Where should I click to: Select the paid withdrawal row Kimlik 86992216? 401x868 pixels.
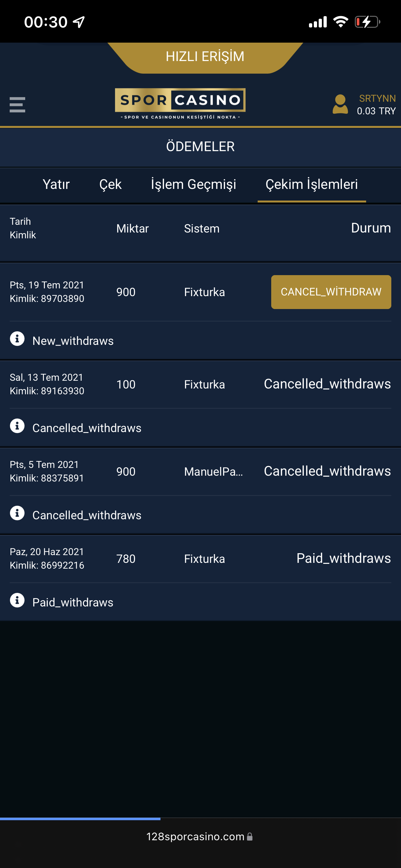(x=200, y=559)
